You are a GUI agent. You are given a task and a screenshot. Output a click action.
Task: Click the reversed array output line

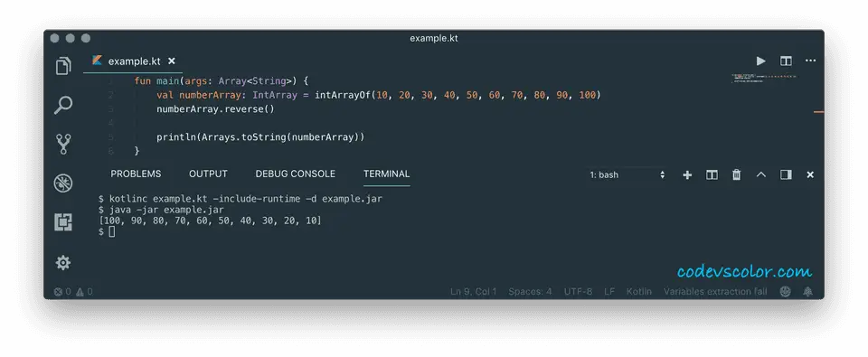(x=210, y=221)
